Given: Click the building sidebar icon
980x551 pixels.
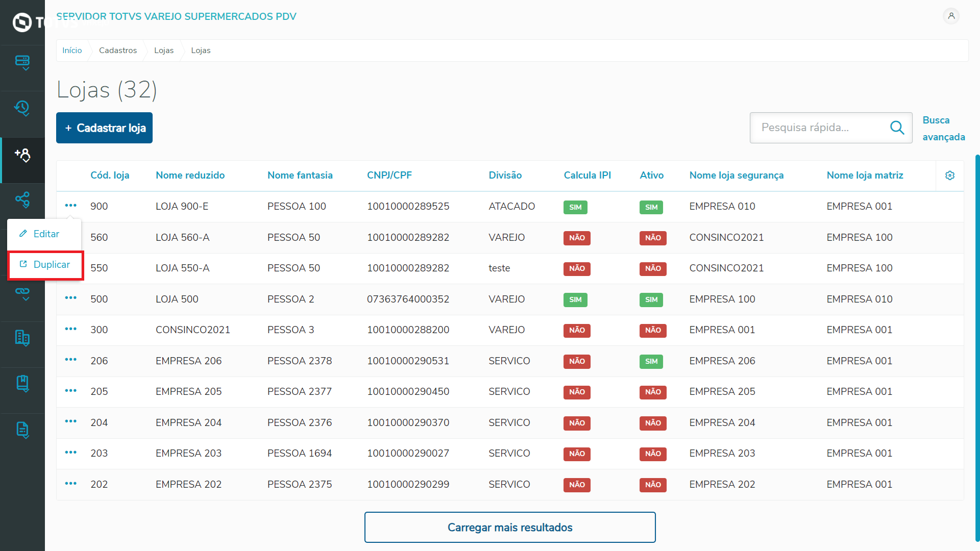Looking at the screenshot, I should [22, 338].
